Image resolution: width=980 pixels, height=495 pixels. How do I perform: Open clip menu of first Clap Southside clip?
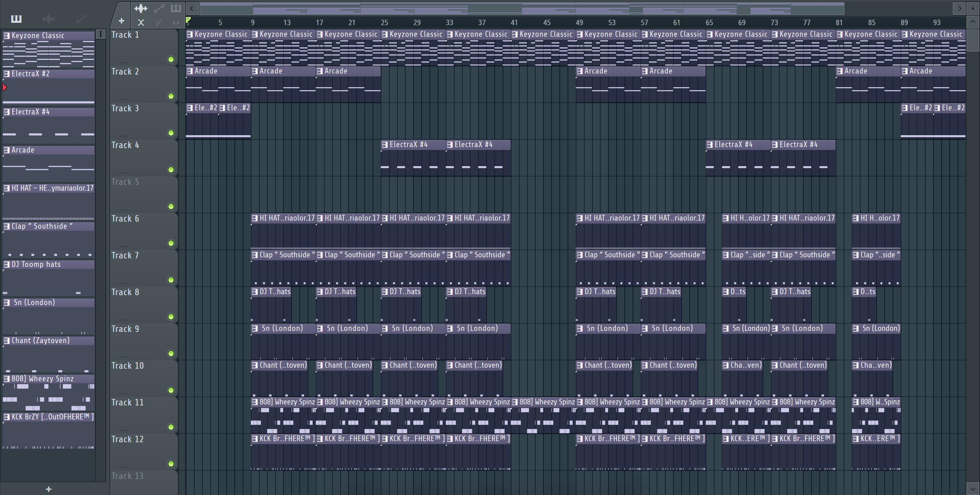coord(255,255)
